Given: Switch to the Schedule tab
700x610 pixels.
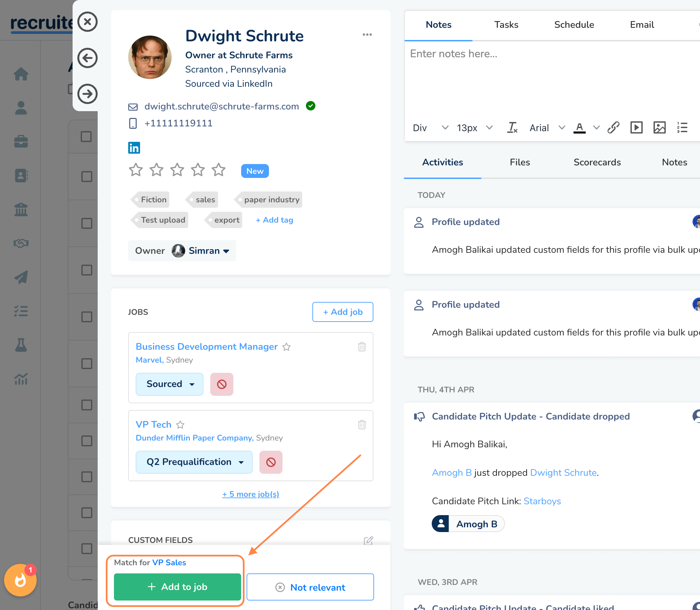Looking at the screenshot, I should click(573, 25).
